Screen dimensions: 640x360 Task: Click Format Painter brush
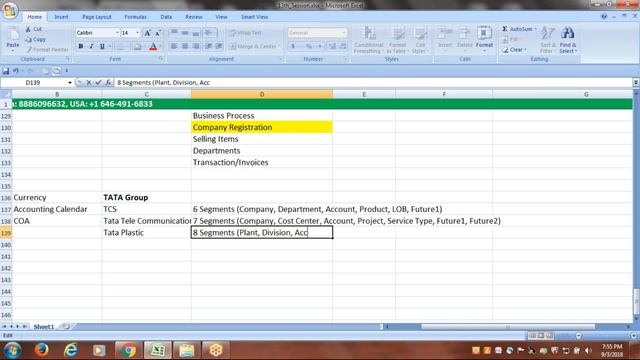[47, 49]
